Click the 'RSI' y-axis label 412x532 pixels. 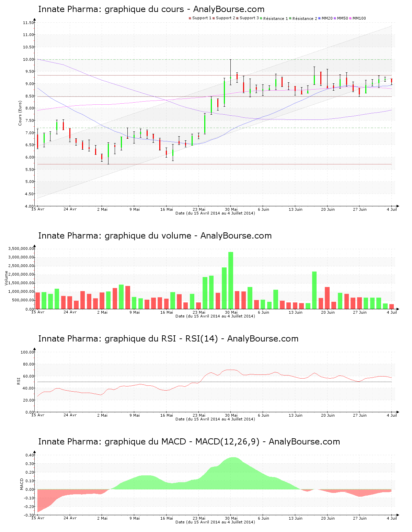pyautogui.click(x=19, y=381)
